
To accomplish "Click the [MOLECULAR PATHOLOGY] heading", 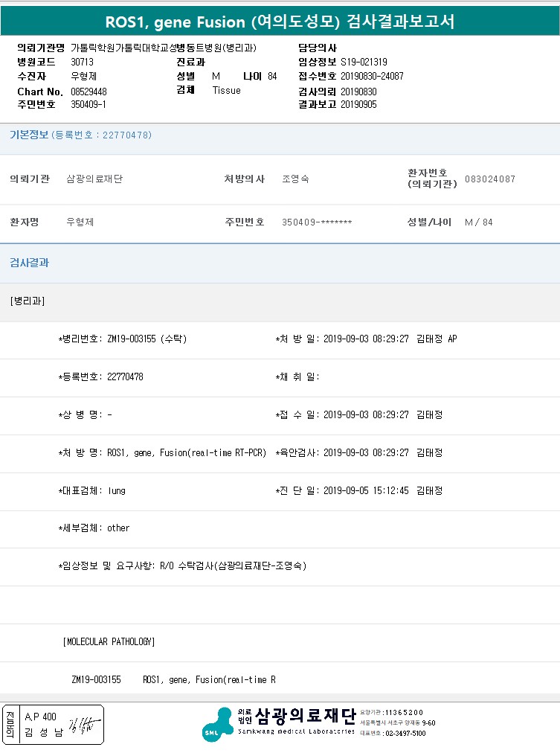I will pyautogui.click(x=109, y=641).
